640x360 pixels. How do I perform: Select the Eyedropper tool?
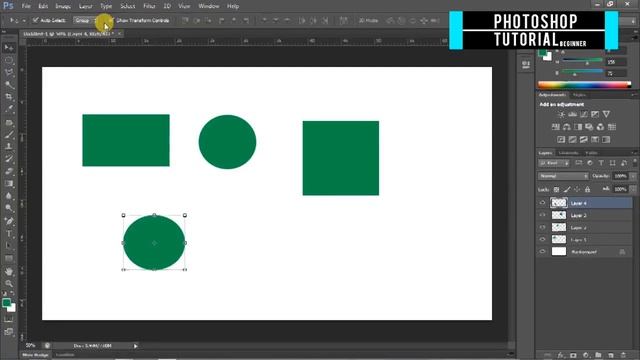click(x=9, y=109)
